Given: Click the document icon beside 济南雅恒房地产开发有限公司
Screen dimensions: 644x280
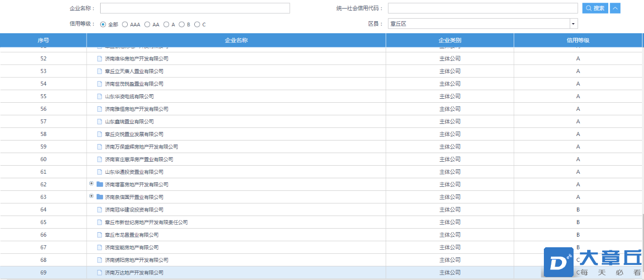Looking at the screenshot, I should (100, 109).
